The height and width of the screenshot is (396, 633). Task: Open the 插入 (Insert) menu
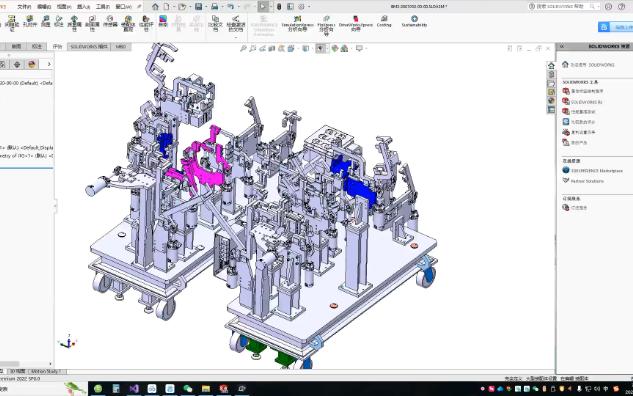84,6
